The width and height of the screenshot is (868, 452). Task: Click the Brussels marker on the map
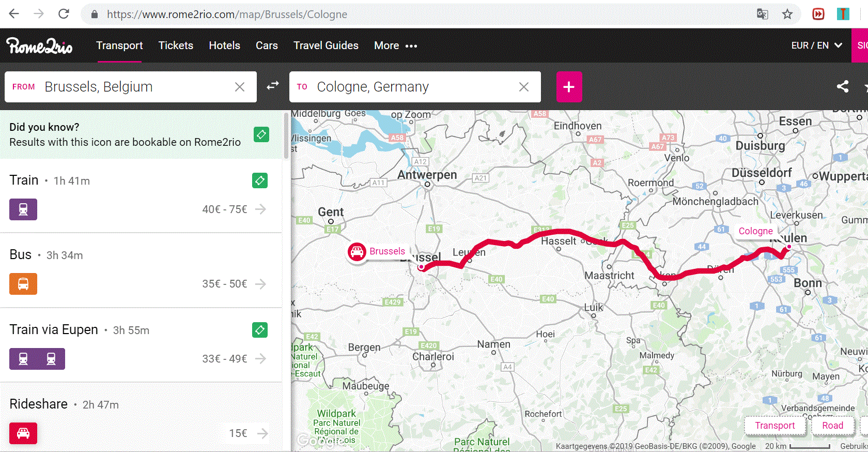357,252
